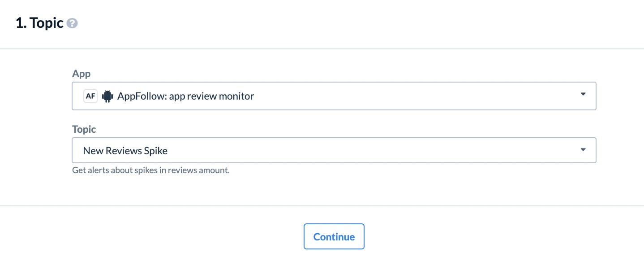The height and width of the screenshot is (253, 644).
Task: Click the Continue button
Action: click(x=334, y=236)
